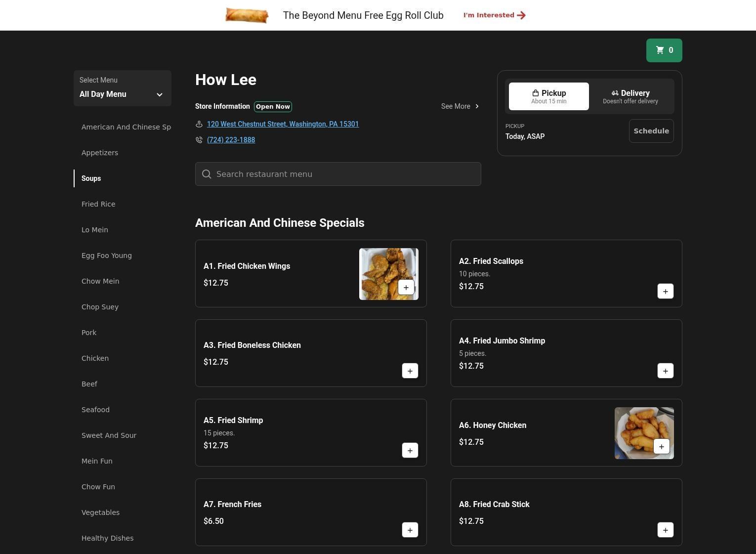Add A2. Fried Scallops with plus icon
The width and height of the screenshot is (756, 554).
(665, 292)
